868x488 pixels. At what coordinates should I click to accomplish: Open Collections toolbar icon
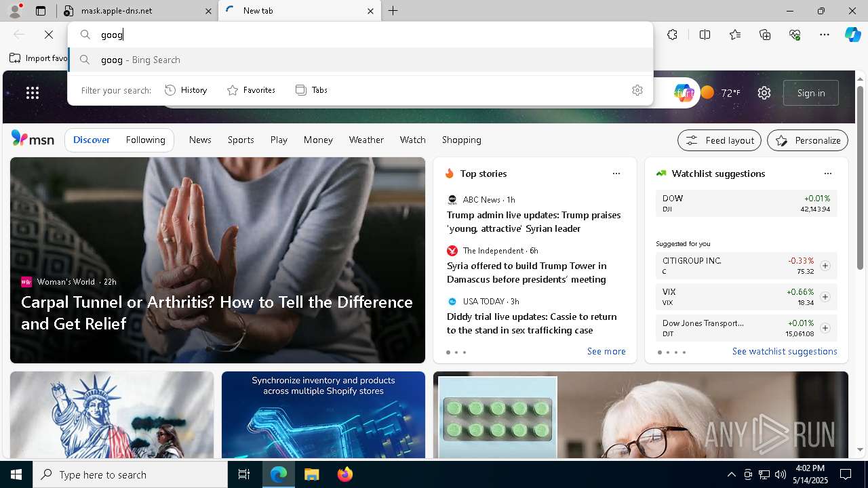(x=765, y=35)
